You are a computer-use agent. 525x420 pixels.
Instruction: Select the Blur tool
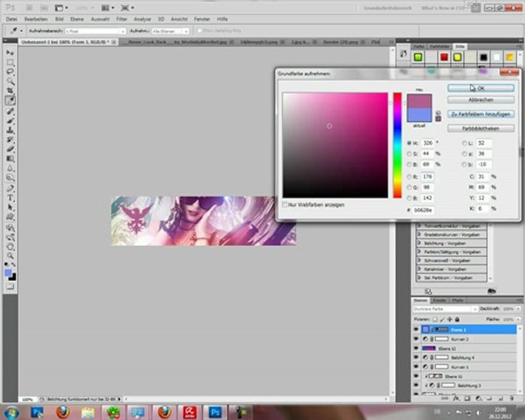[10, 168]
